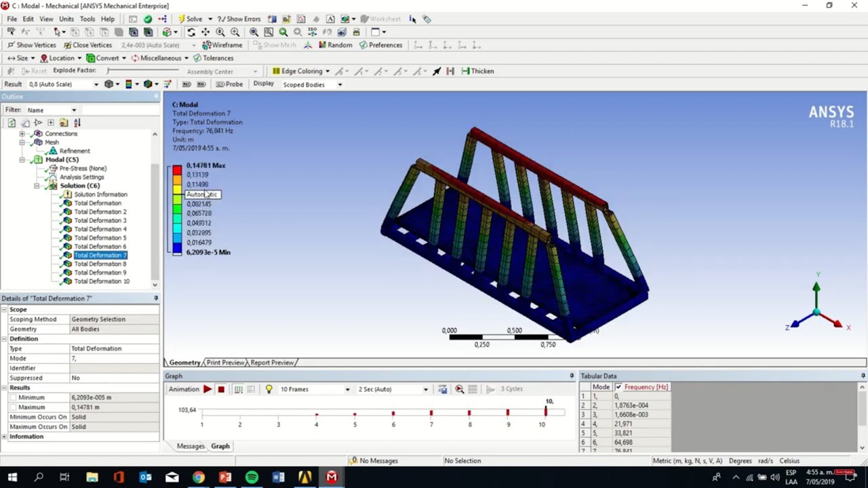Open the View menu
The height and width of the screenshot is (488, 868).
[x=46, y=19]
